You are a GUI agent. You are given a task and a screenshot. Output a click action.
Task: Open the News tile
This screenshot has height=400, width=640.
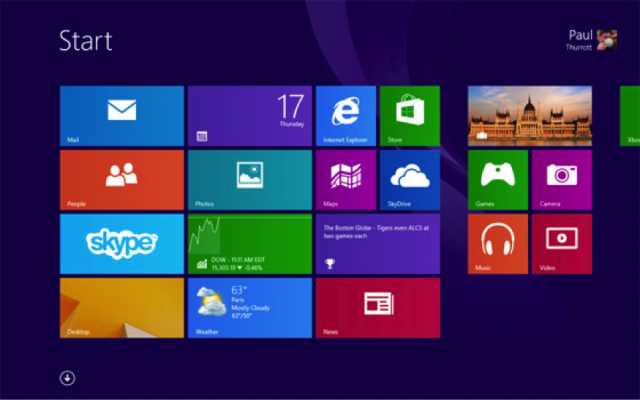click(378, 308)
